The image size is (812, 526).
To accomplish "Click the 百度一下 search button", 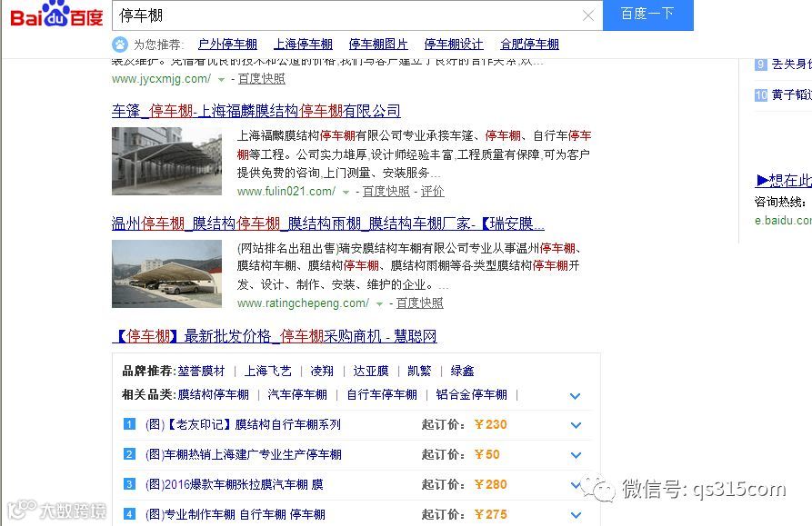I will tap(647, 15).
